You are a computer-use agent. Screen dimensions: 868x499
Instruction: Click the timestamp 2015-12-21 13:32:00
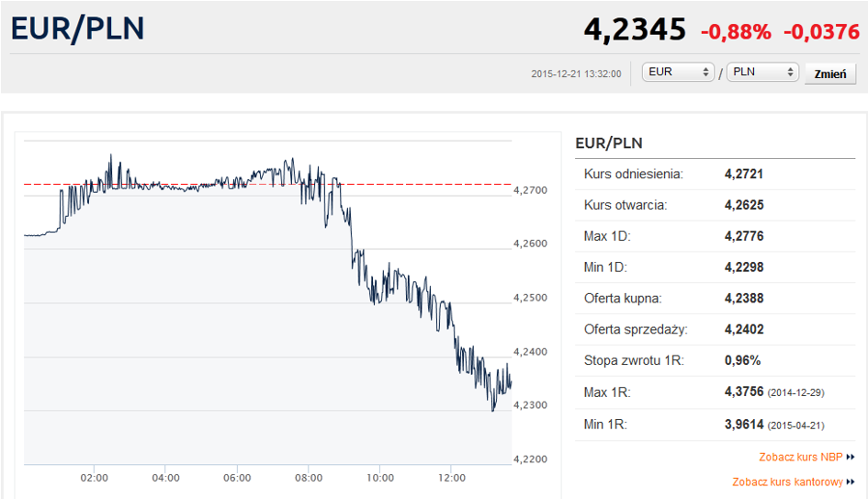[576, 74]
